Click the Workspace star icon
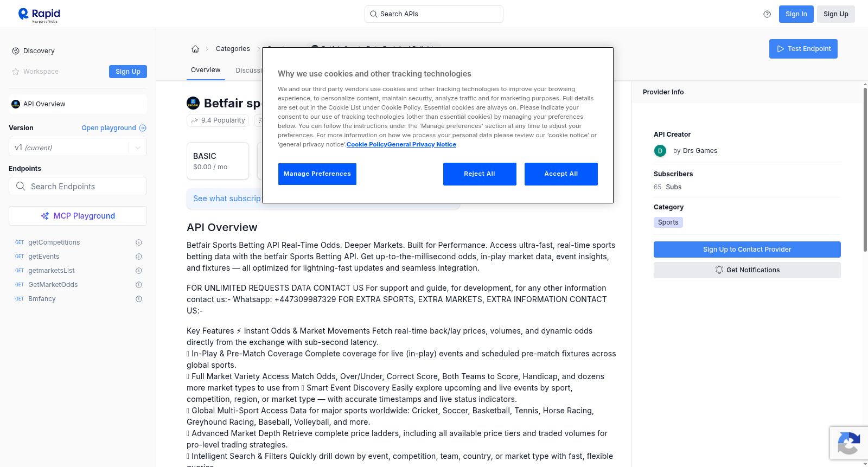 click(16, 72)
